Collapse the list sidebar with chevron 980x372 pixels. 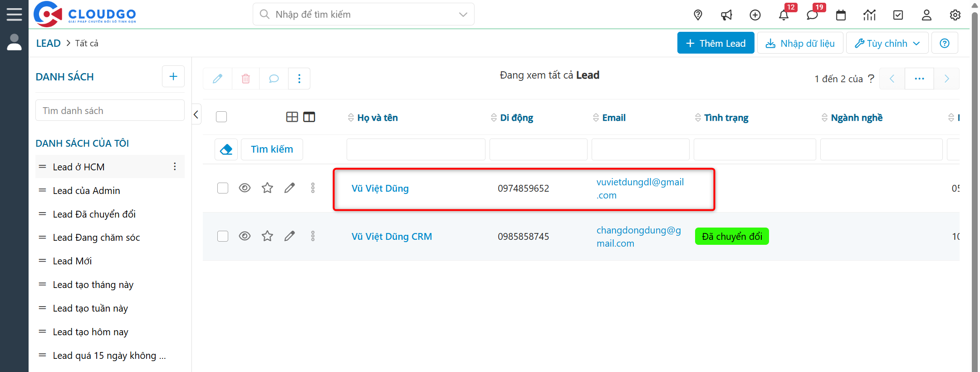click(x=196, y=114)
